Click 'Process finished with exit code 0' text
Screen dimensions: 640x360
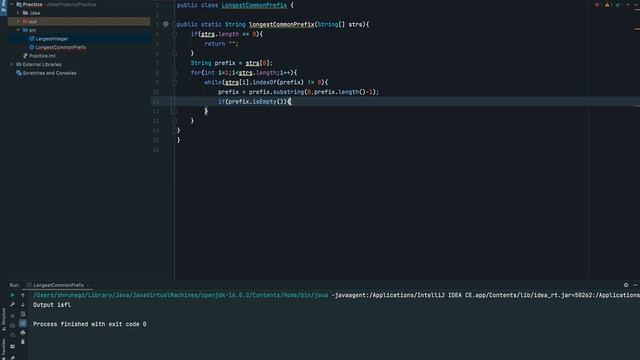click(x=89, y=324)
